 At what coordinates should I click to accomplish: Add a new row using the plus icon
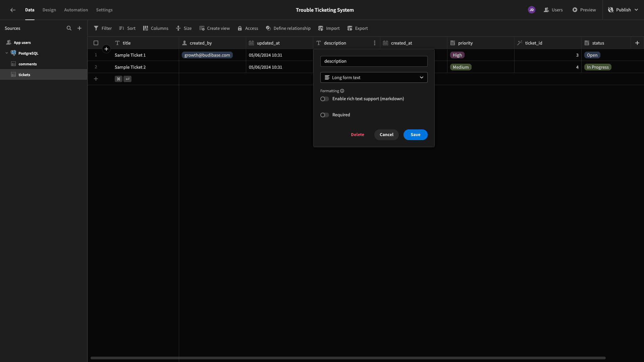pyautogui.click(x=96, y=79)
